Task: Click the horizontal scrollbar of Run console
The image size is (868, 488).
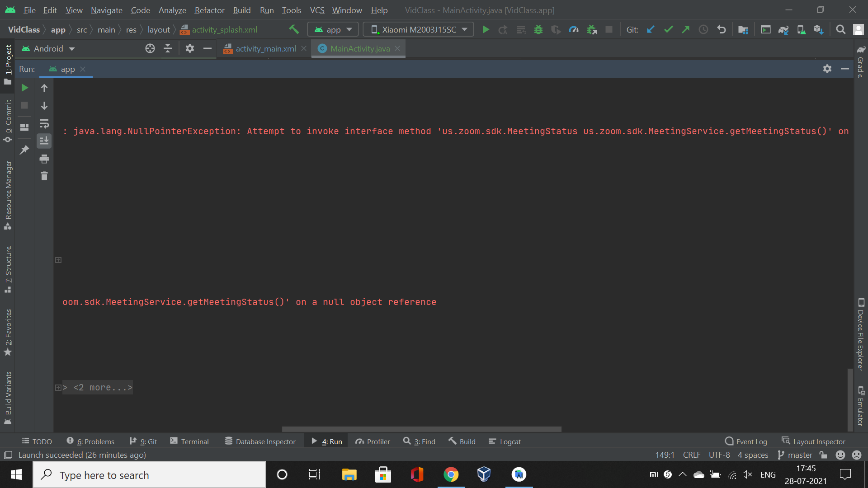Action: (x=421, y=429)
